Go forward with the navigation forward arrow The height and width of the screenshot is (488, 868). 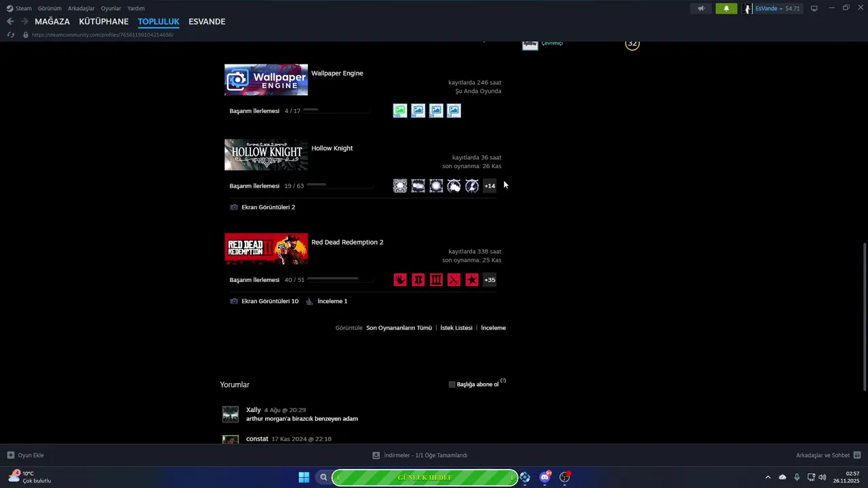(24, 22)
